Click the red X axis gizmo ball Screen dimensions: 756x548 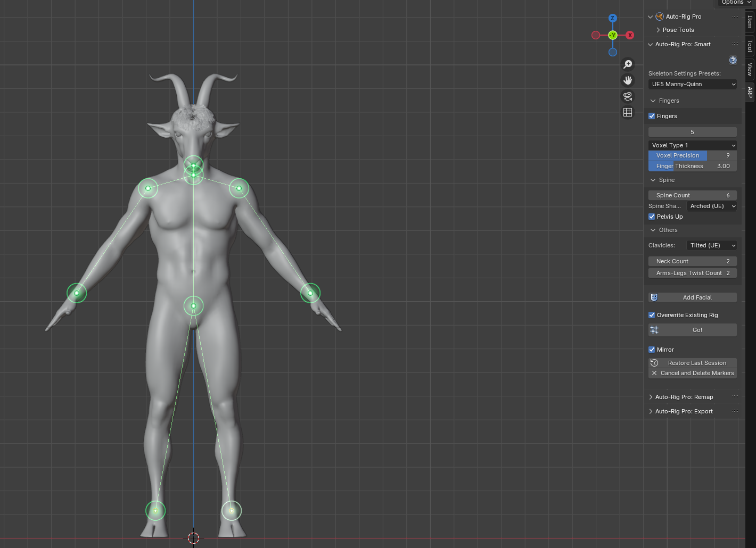click(x=630, y=35)
